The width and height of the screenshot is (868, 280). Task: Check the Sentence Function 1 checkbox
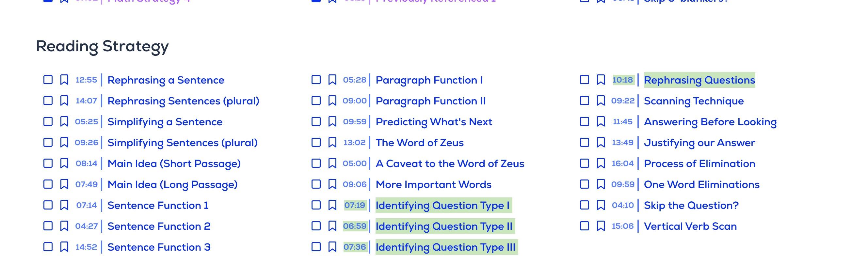tap(48, 205)
